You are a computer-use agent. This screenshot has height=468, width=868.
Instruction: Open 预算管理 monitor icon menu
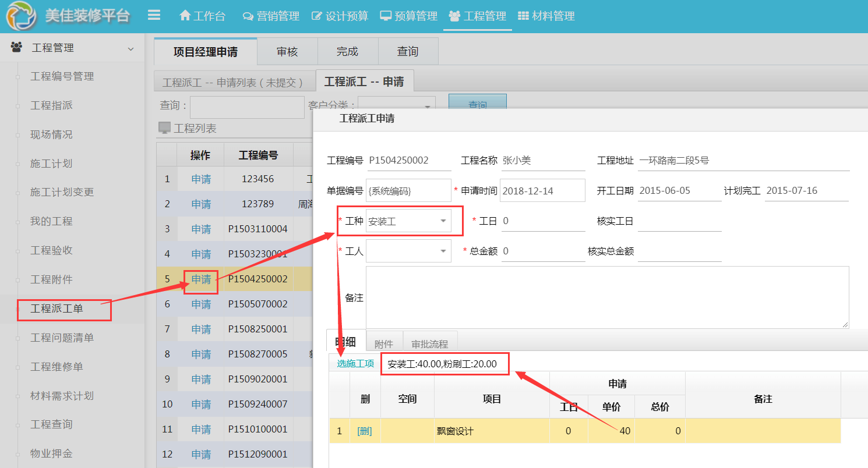408,16
